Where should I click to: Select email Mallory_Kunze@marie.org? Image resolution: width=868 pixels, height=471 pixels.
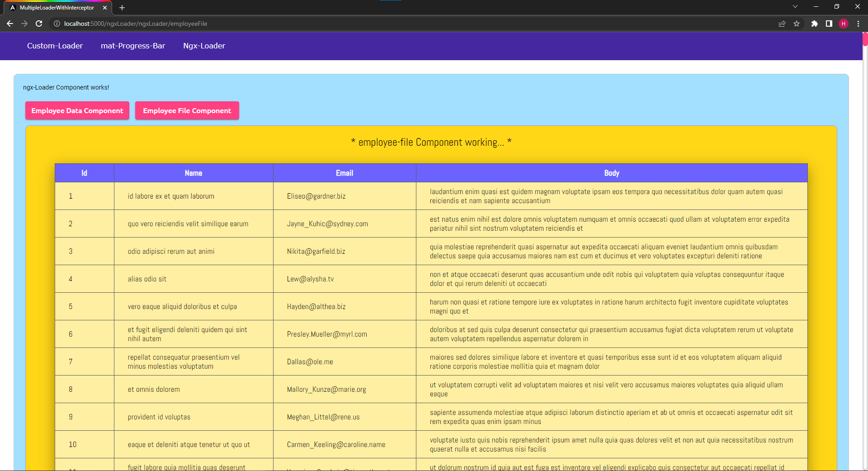pyautogui.click(x=326, y=389)
